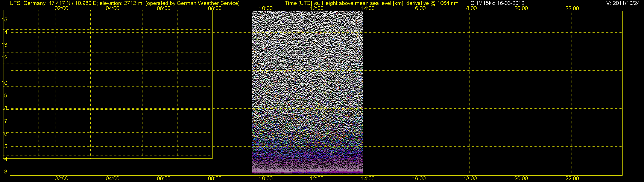Click the height axis label '12.'

point(5,58)
